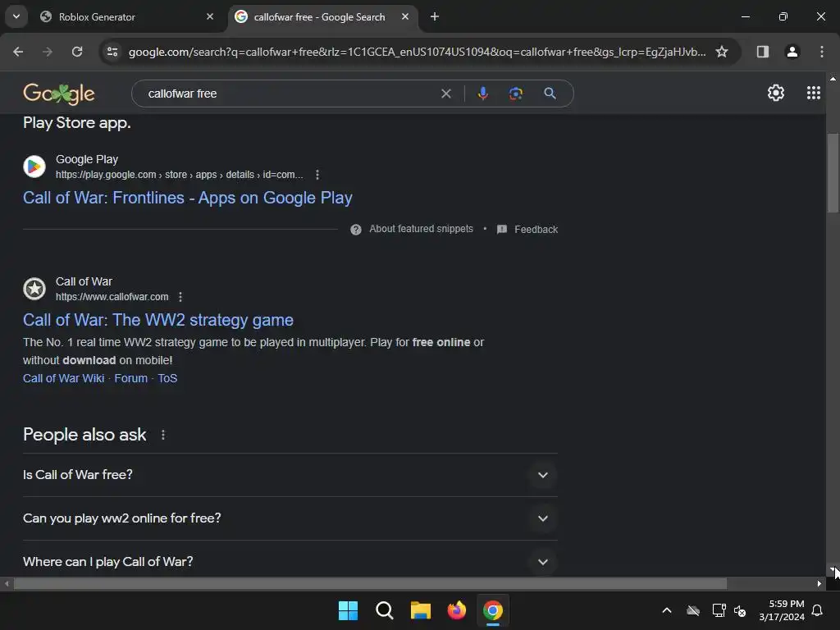Click the Feedback link
Image resolution: width=840 pixels, height=630 pixels.
tap(536, 230)
